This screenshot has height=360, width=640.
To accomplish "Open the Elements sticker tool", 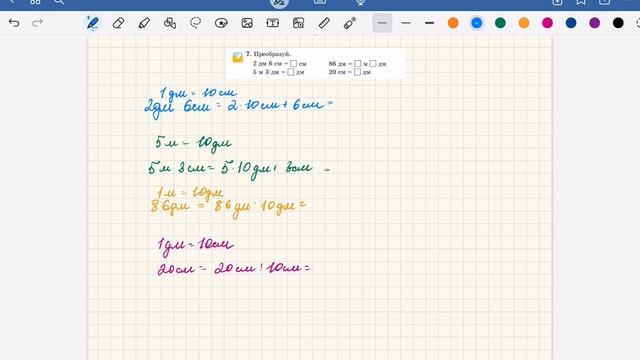I will (x=221, y=23).
